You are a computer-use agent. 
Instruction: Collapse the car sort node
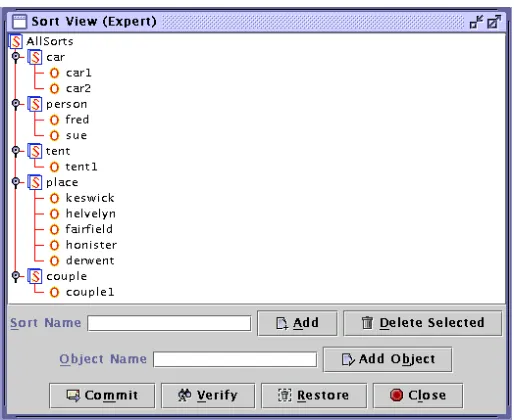point(16,57)
